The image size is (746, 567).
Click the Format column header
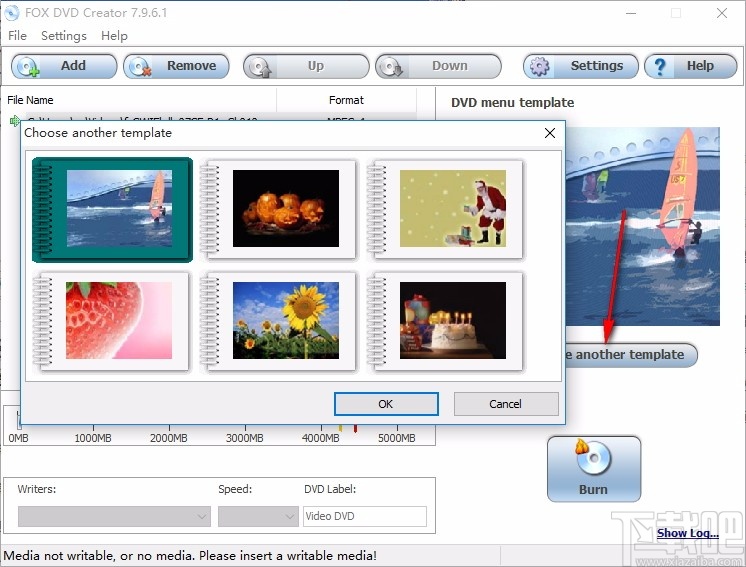click(x=346, y=100)
